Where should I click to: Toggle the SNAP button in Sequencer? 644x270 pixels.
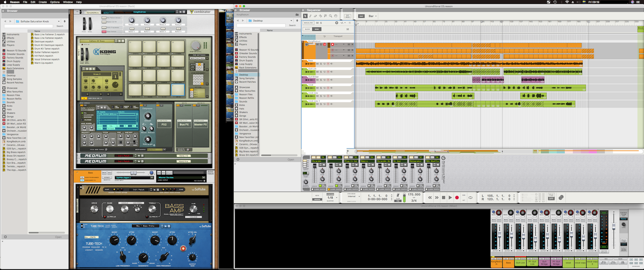point(361,16)
